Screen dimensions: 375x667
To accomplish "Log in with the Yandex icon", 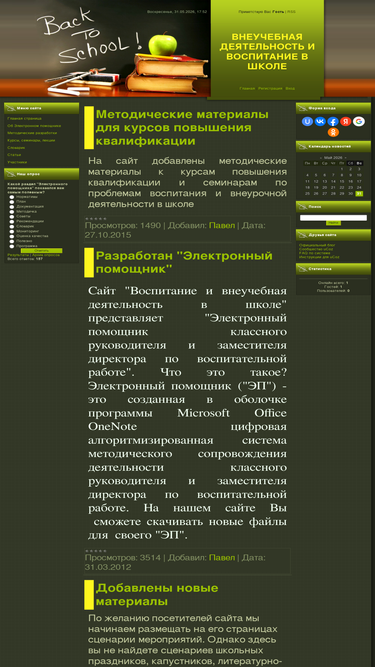I will point(346,122).
